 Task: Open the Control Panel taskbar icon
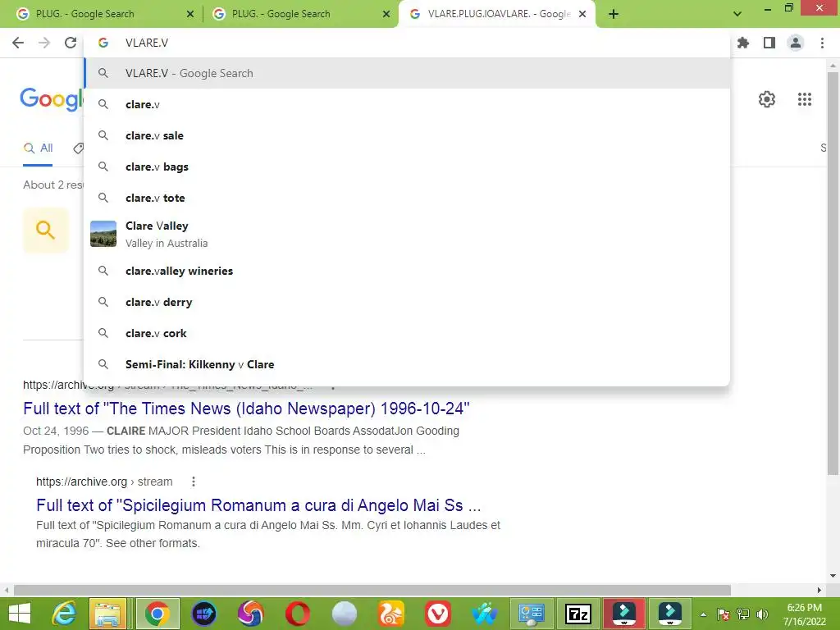point(532,614)
